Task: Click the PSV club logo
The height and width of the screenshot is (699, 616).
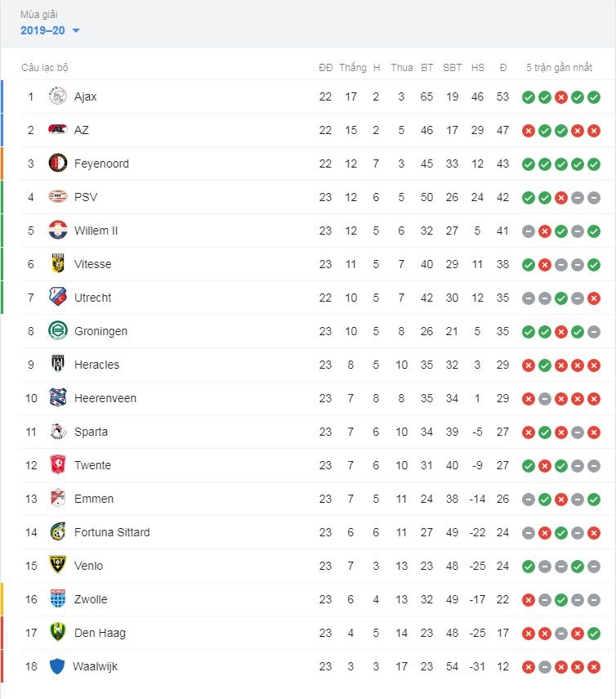Action: coord(57,196)
